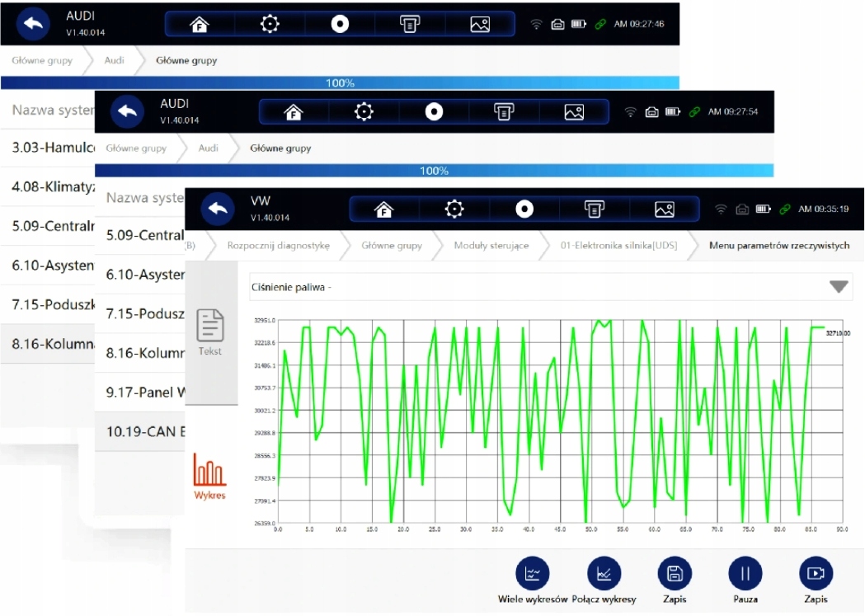Viewport: 865px width, 616px height.
Task: Select 6.10-Asysten row in middle window
Action: pyautogui.click(x=140, y=274)
